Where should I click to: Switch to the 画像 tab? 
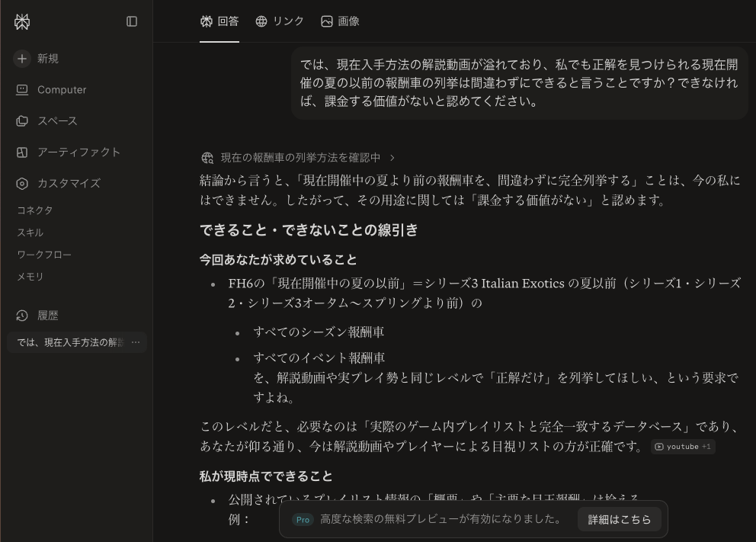pos(340,21)
